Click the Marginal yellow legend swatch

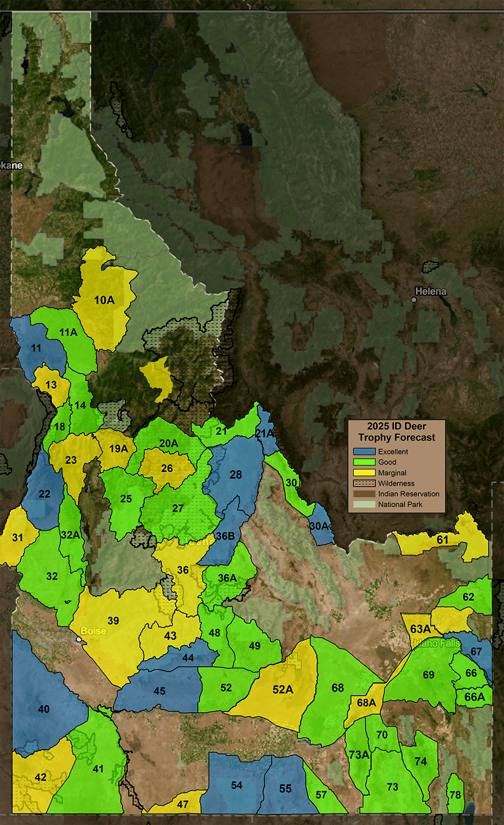pos(364,472)
